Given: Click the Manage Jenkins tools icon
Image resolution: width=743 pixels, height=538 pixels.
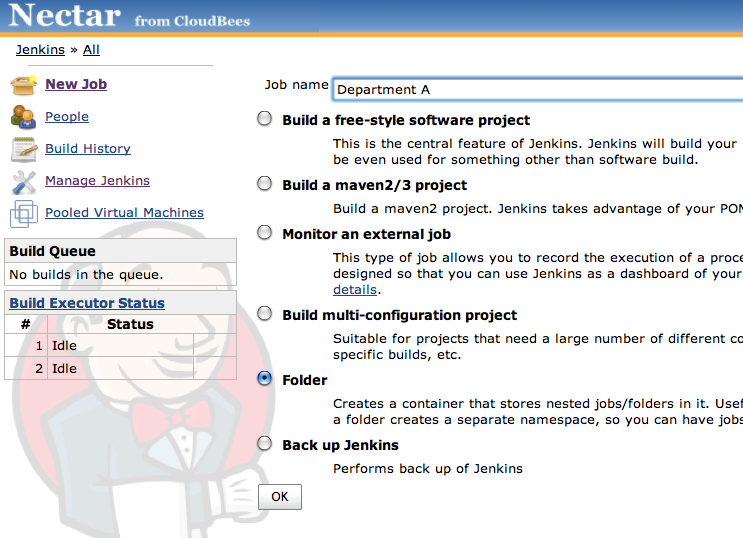Looking at the screenshot, I should [24, 182].
